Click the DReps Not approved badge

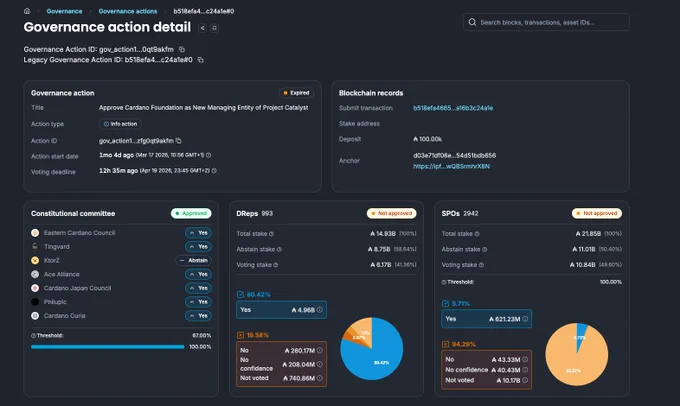click(x=392, y=213)
